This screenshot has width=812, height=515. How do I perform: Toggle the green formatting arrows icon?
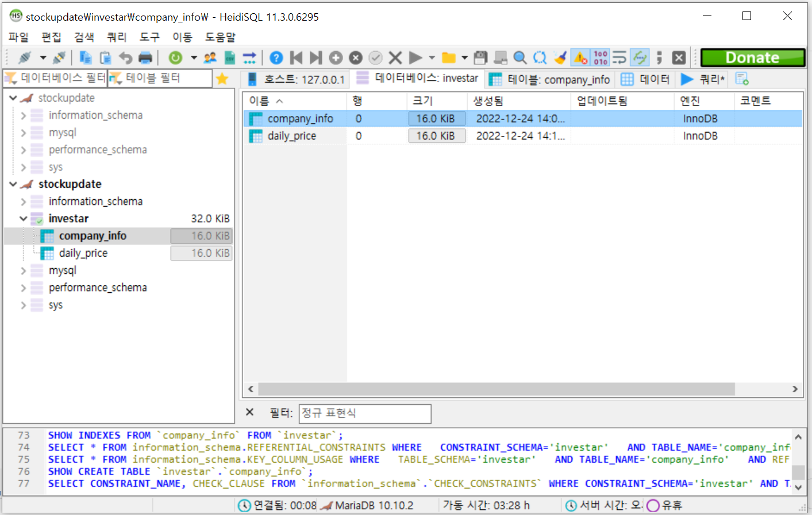coord(640,57)
